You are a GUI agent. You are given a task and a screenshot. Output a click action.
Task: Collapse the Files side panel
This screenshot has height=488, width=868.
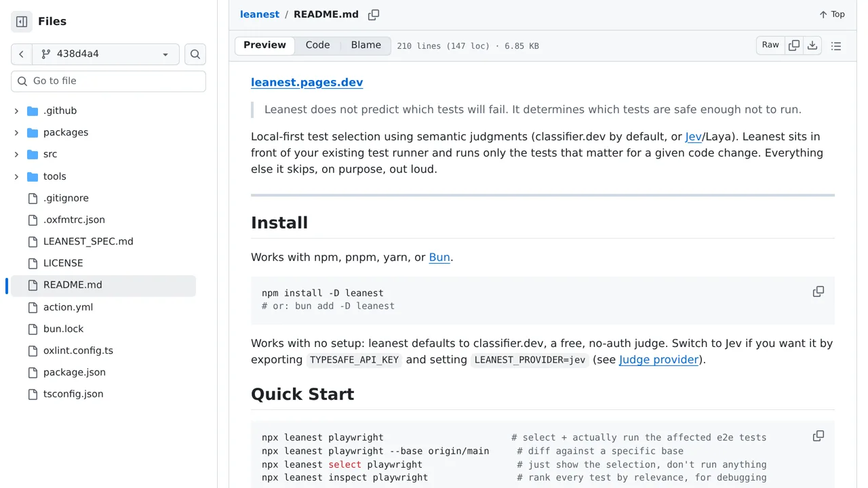(22, 22)
